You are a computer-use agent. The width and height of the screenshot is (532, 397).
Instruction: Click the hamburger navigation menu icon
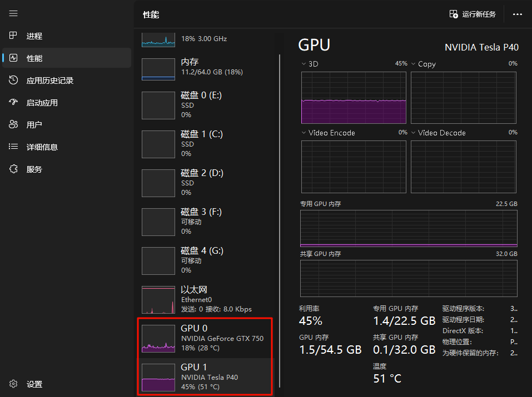pos(13,13)
